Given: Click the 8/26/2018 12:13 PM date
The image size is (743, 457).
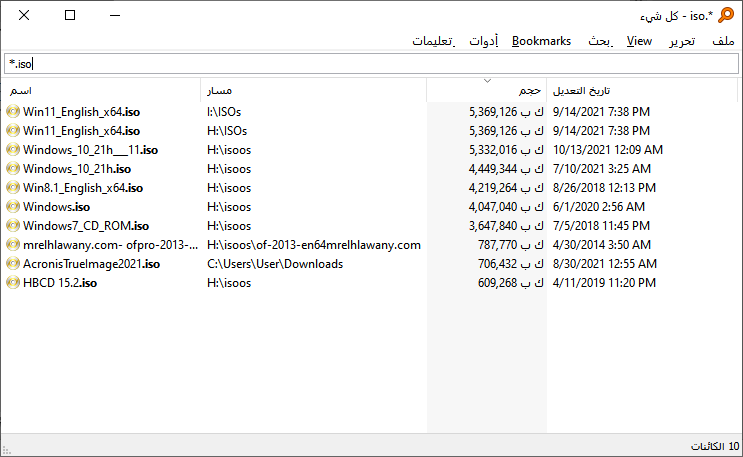Looking at the screenshot, I should [604, 188].
